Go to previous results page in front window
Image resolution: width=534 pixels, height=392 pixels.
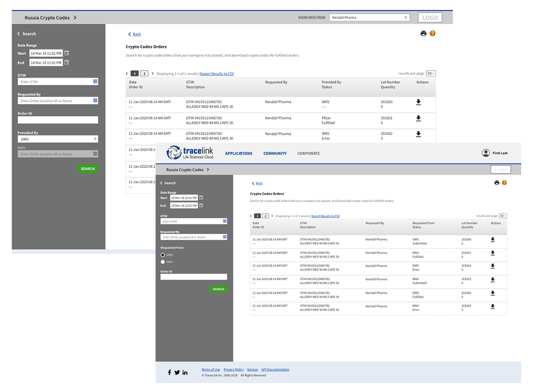click(x=251, y=216)
